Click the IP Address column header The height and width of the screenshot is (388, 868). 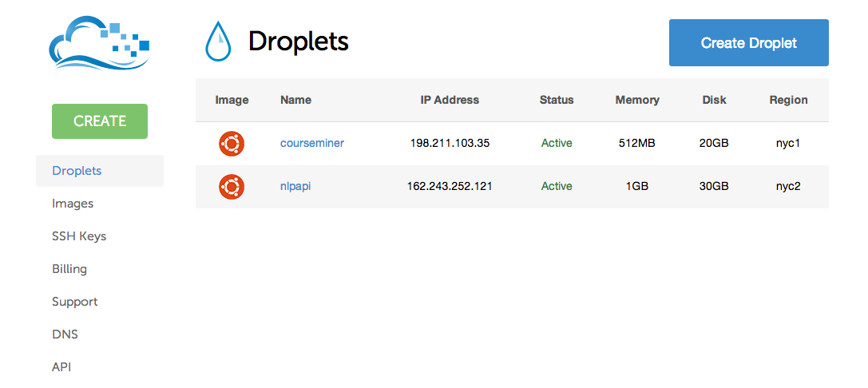pos(450,101)
